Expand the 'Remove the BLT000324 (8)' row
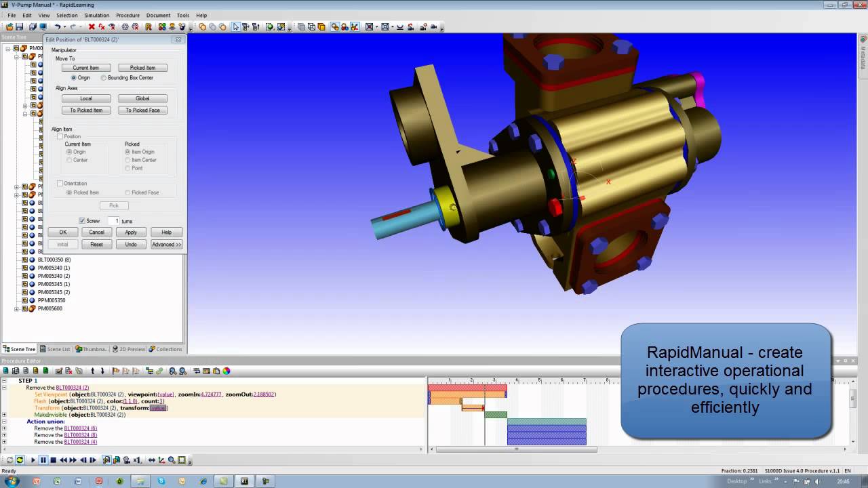Viewport: 868px width, 488px height. click(x=4, y=435)
